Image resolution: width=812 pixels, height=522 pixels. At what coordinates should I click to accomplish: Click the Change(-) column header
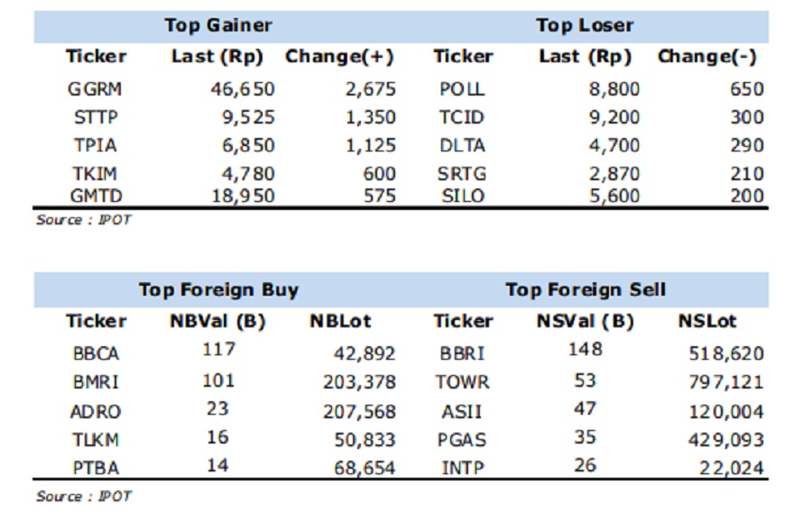pyautogui.click(x=706, y=57)
